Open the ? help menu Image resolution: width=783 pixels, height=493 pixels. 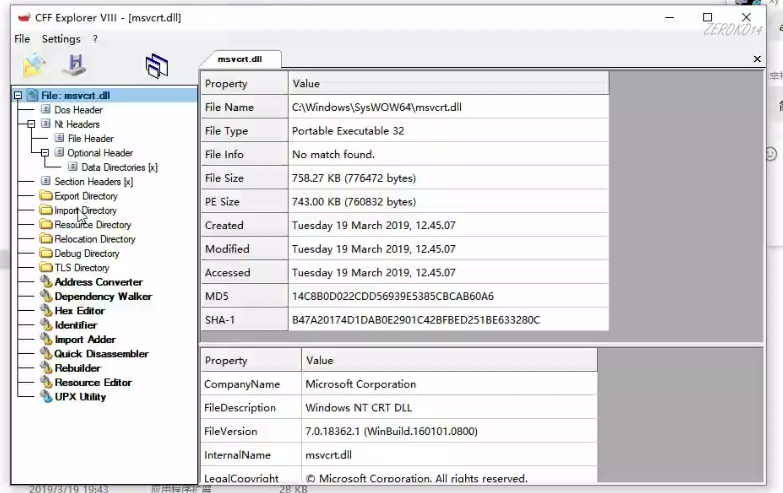(x=95, y=39)
